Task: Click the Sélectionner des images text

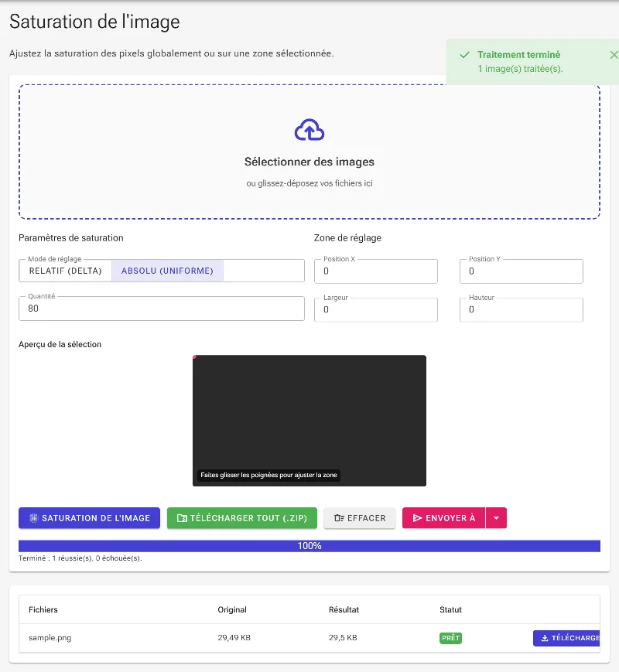Action: (309, 162)
